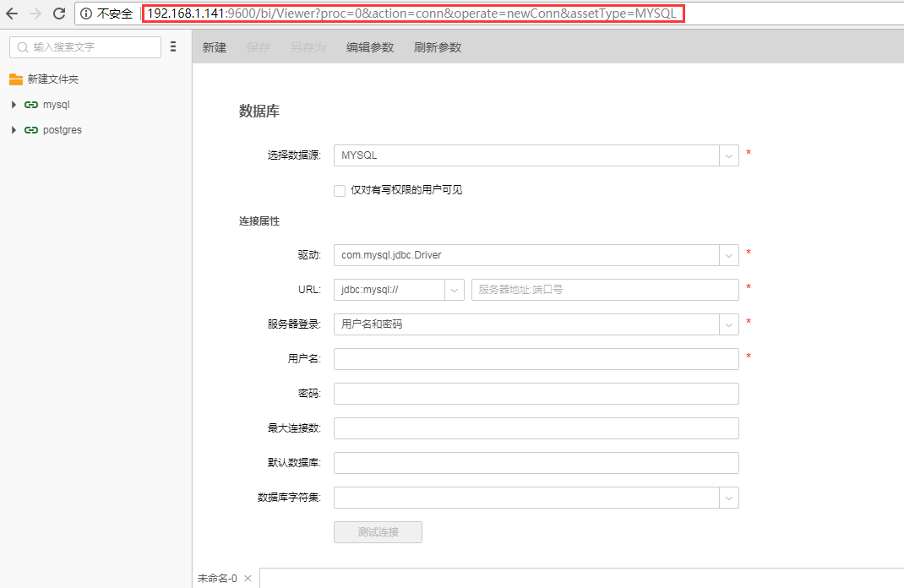Click the postgres connection link icon
Viewport: 904px width, 588px height.
[31, 130]
